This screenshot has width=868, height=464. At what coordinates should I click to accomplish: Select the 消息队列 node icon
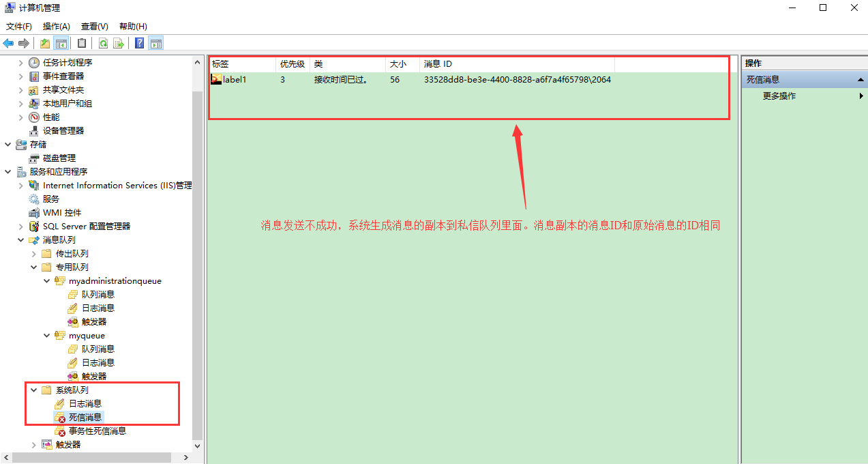[34, 240]
